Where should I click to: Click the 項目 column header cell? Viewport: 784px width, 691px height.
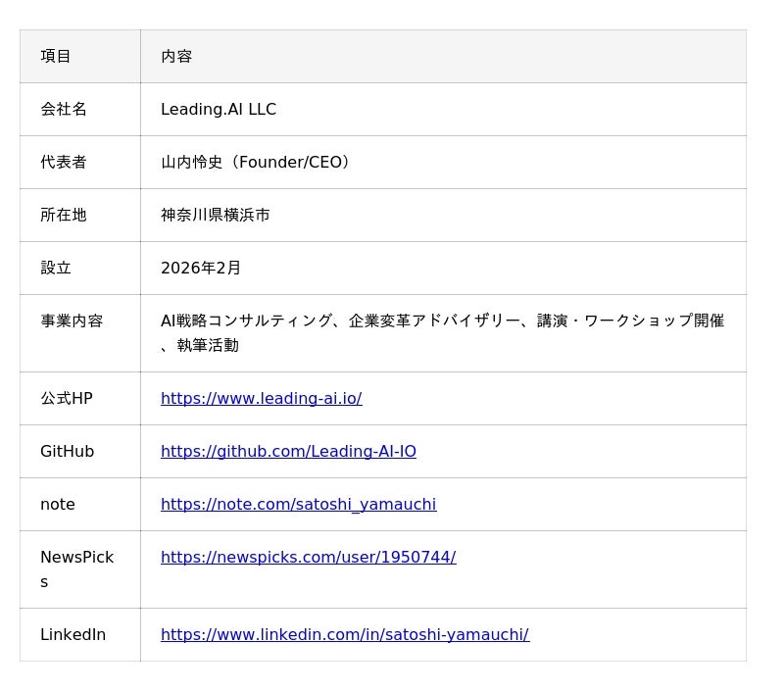point(56,56)
